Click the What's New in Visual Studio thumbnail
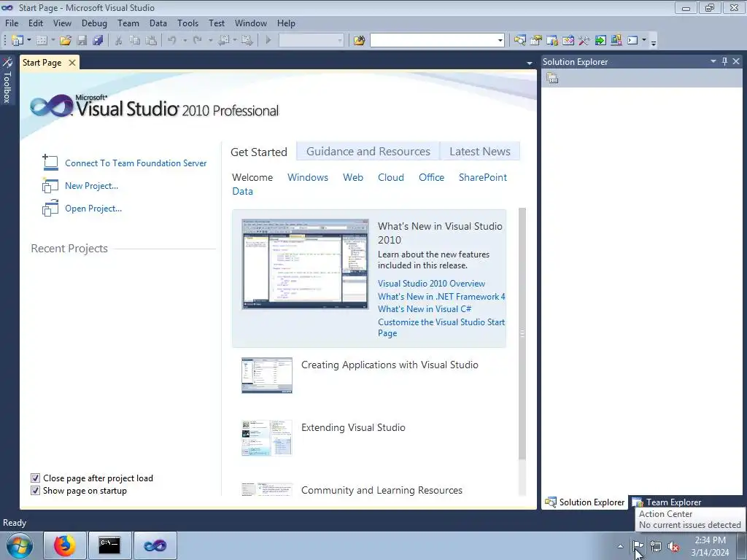Screen dimensions: 747x560 pyautogui.click(x=305, y=264)
